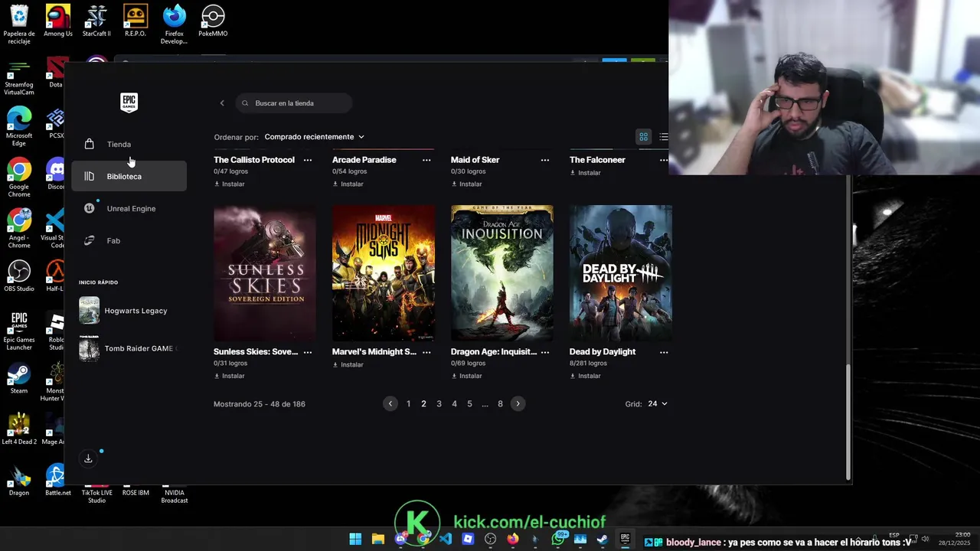Open WhatsApp from the taskbar

[558, 539]
